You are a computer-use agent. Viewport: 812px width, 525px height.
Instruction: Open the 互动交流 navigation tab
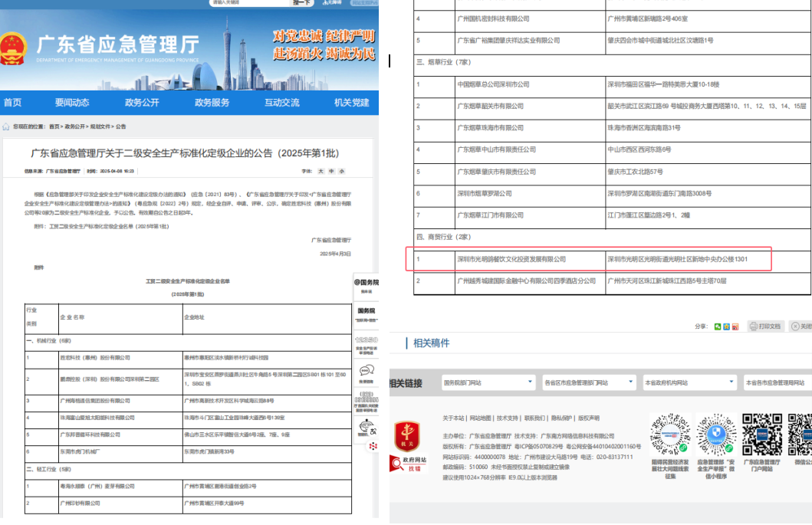tap(282, 103)
